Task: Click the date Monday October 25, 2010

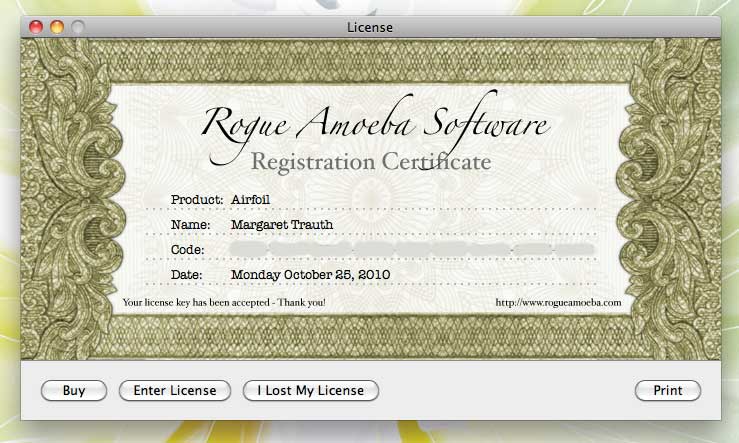Action: point(310,274)
